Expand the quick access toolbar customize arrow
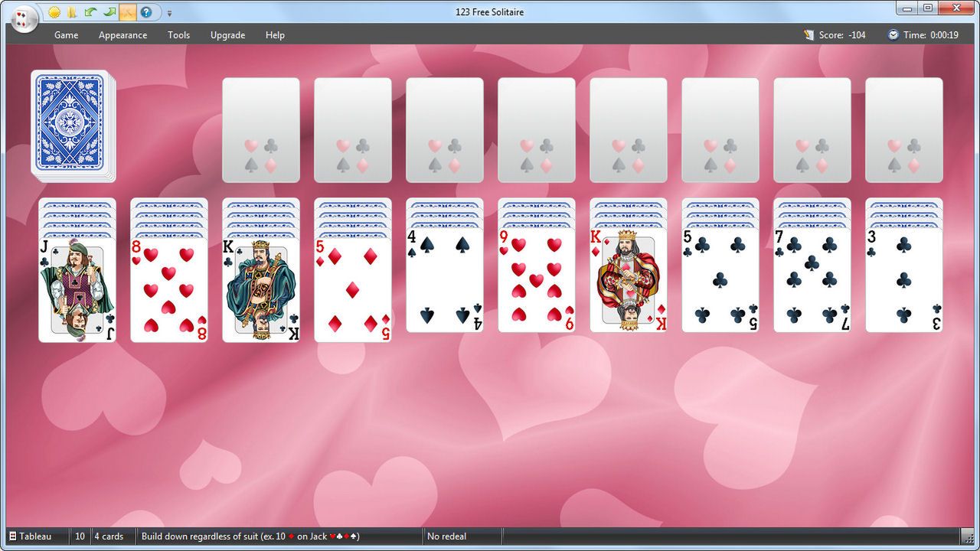This screenshot has width=980, height=551. coord(169,13)
